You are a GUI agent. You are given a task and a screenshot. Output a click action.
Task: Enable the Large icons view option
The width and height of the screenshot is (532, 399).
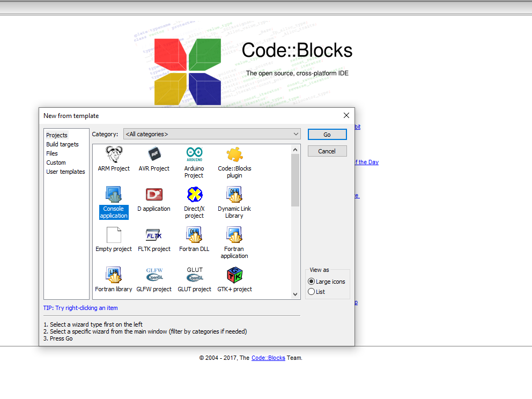pyautogui.click(x=327, y=282)
